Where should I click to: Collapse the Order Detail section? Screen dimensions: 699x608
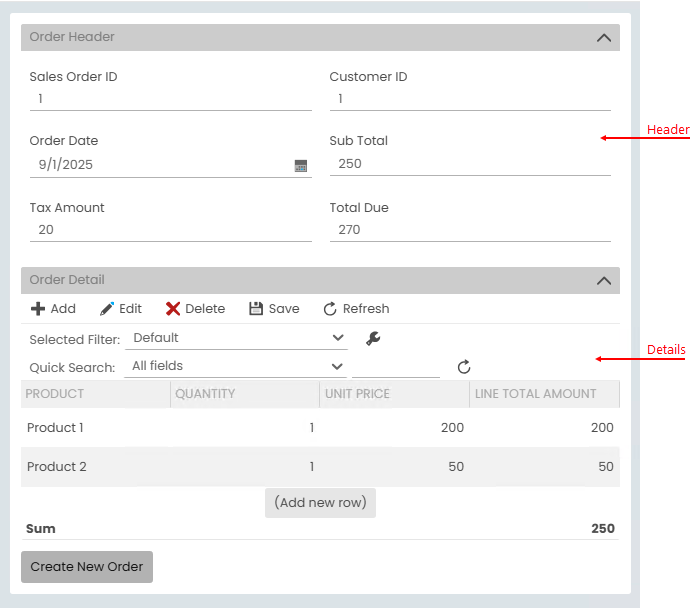pyautogui.click(x=603, y=281)
